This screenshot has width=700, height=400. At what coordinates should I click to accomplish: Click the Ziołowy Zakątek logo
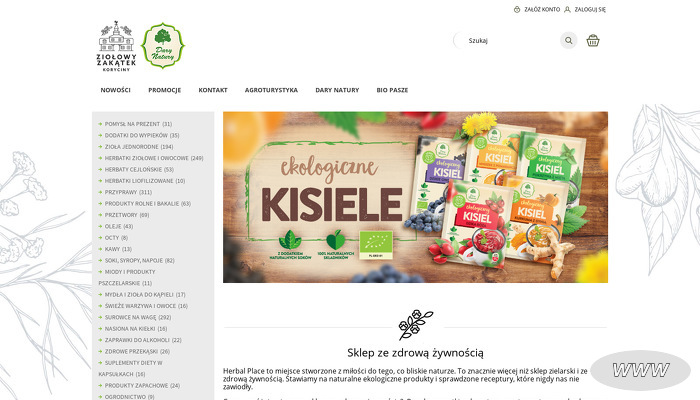click(116, 46)
